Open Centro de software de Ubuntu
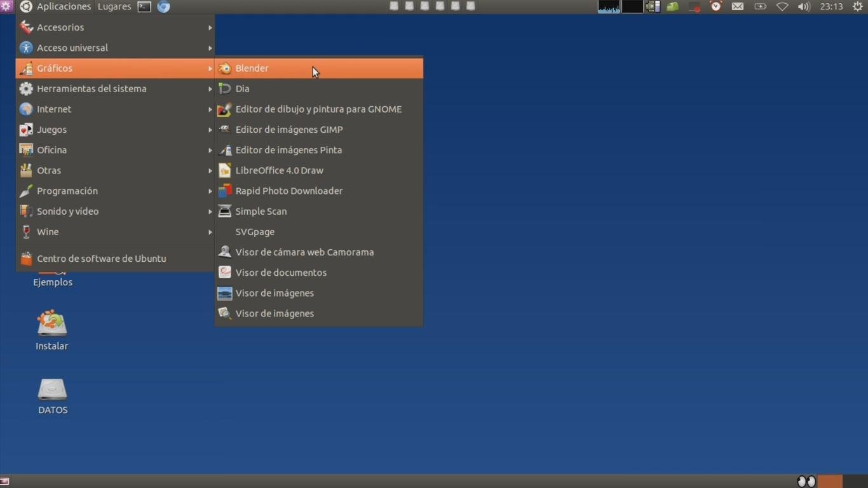The height and width of the screenshot is (488, 868). tap(115, 259)
